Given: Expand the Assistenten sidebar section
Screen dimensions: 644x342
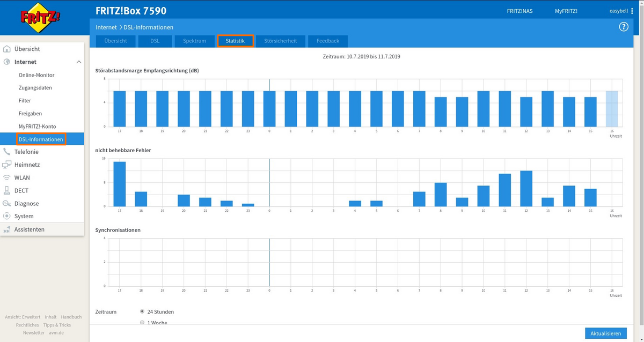Looking at the screenshot, I should coord(29,229).
